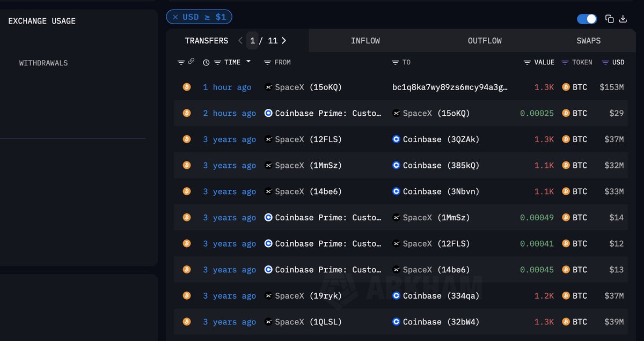Viewport: 644px width, 341px height.
Task: Filter by TO column
Action: pyautogui.click(x=396, y=63)
